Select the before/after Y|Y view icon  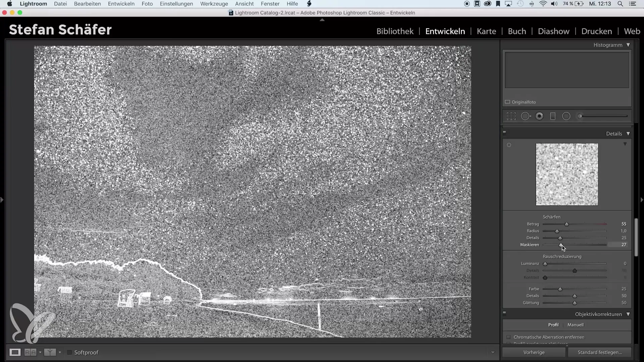click(x=50, y=352)
